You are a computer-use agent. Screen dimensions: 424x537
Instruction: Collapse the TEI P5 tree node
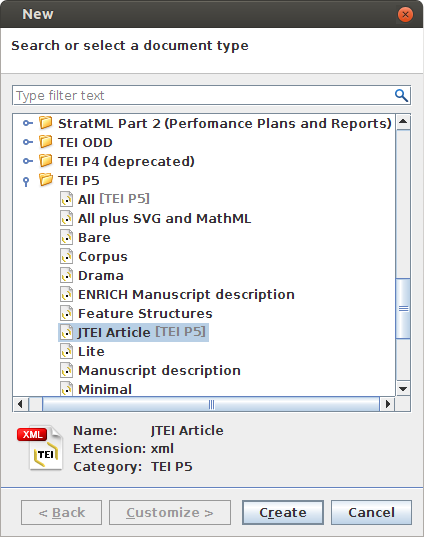tap(26, 181)
